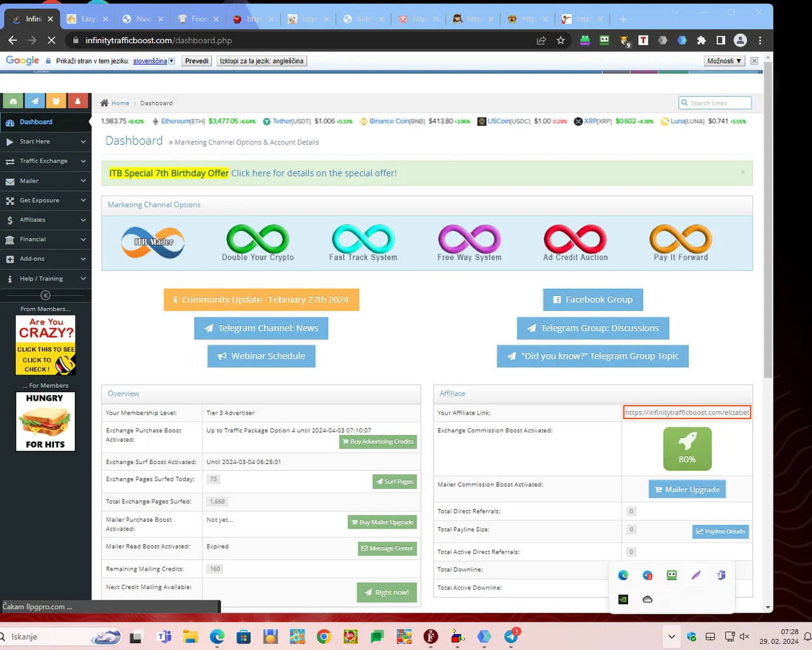This screenshot has width=812, height=650.
Task: Click the share page icon in address bar
Action: click(x=541, y=40)
